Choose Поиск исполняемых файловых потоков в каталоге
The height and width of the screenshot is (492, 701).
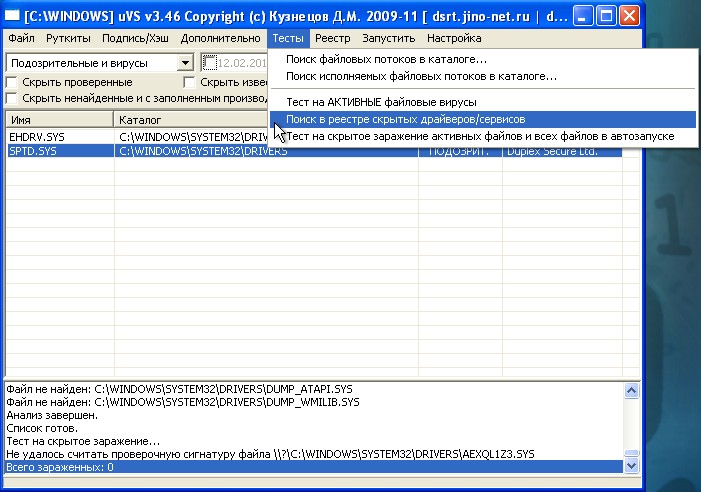[x=483, y=76]
